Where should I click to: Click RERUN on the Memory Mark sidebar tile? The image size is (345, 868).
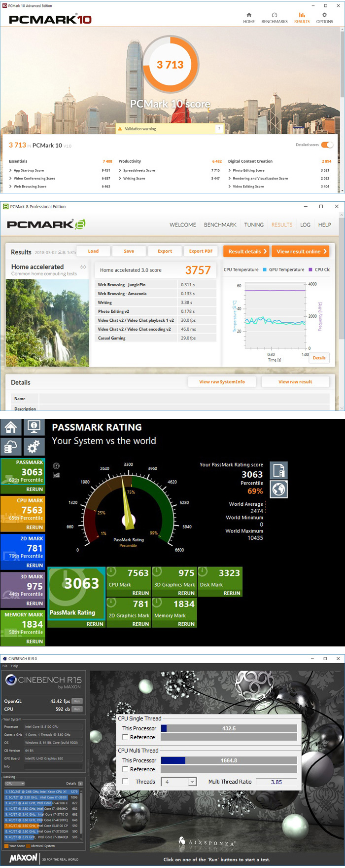(x=34, y=642)
